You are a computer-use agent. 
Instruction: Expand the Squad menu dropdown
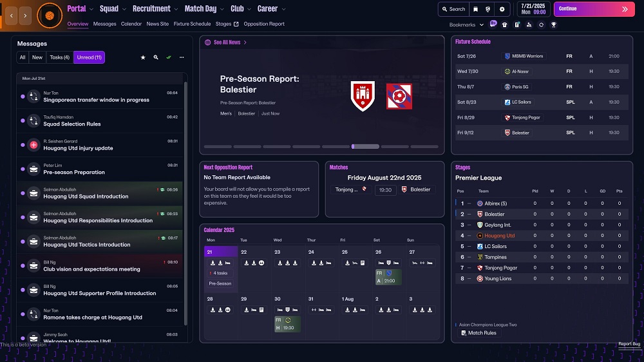coord(113,9)
